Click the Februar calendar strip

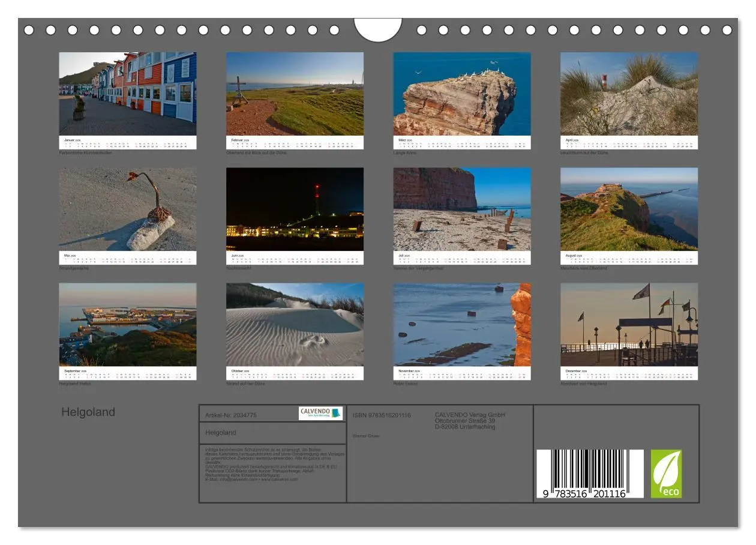point(295,143)
